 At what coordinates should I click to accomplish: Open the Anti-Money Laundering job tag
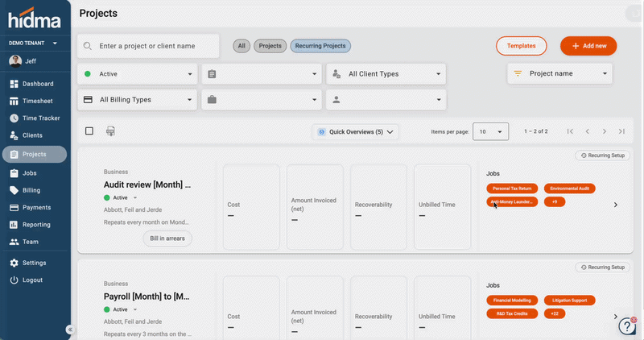click(x=512, y=202)
